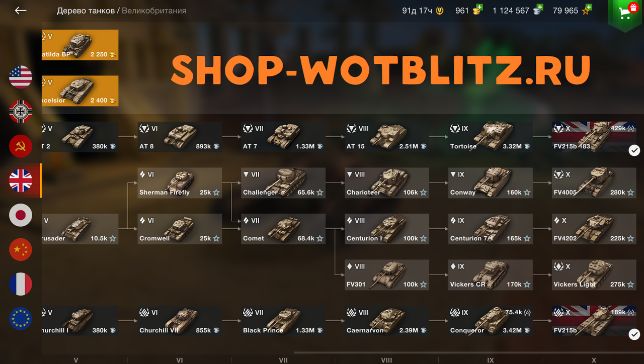Open the Centurion I tank card
This screenshot has height=364, width=644.
[x=387, y=229]
